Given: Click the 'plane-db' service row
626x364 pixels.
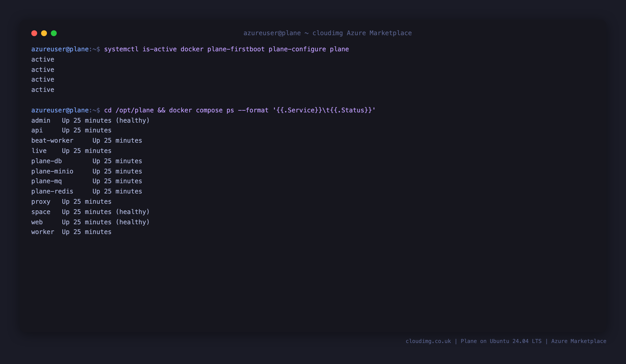Looking at the screenshot, I should tap(87, 161).
